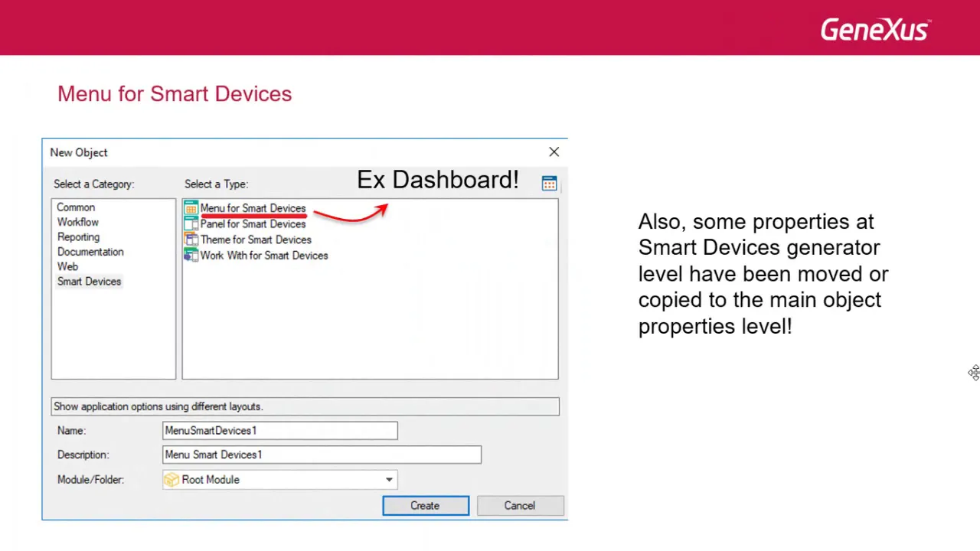Open the Module/Folder dropdown arrow
This screenshot has height=551, width=980.
click(x=389, y=480)
